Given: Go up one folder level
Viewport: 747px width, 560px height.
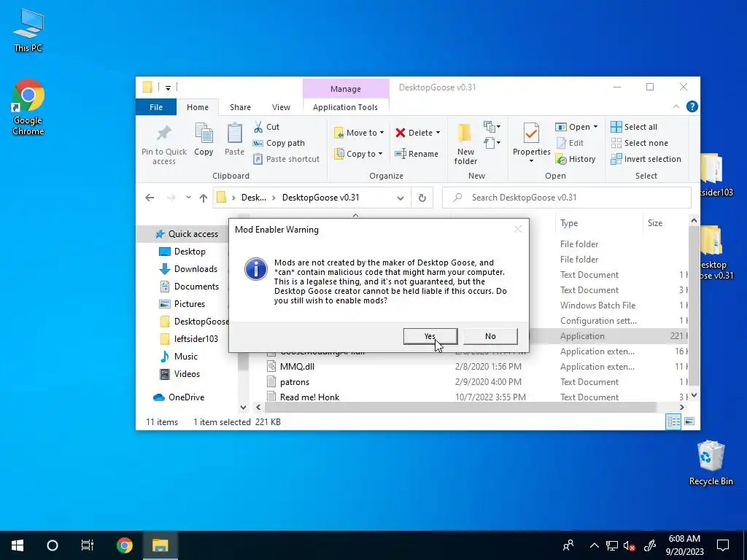Looking at the screenshot, I should (204, 198).
